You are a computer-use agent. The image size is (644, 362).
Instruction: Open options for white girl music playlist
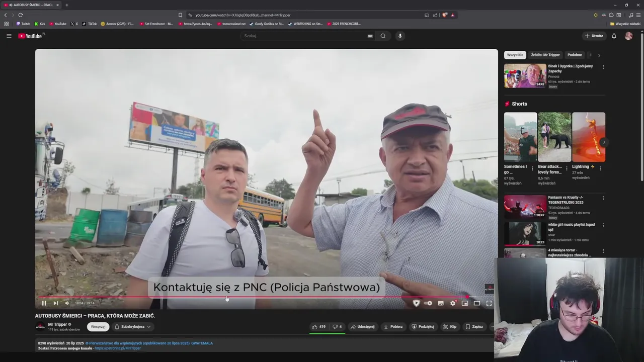[x=603, y=225]
